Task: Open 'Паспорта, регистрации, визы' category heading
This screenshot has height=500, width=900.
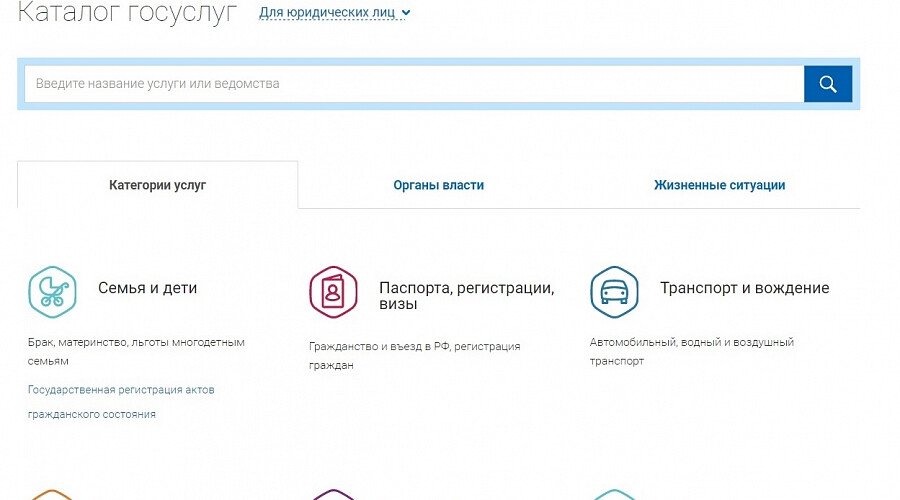Action: (x=466, y=297)
